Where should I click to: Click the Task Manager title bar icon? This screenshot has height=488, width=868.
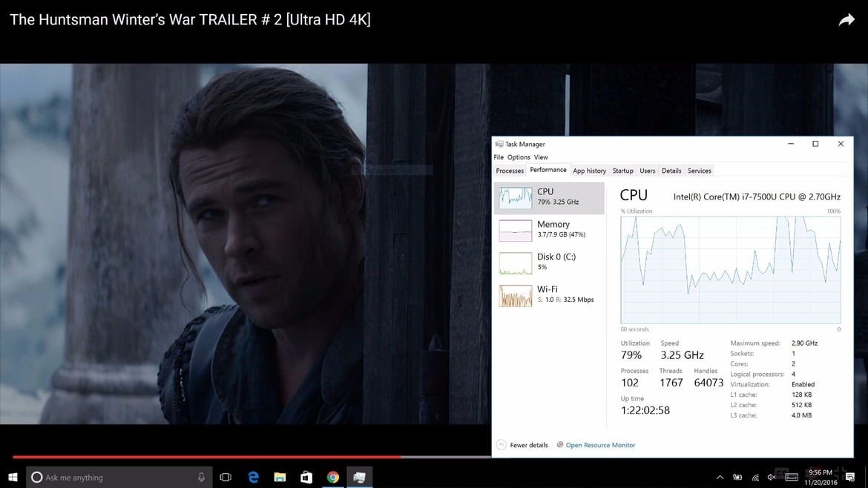pos(499,144)
